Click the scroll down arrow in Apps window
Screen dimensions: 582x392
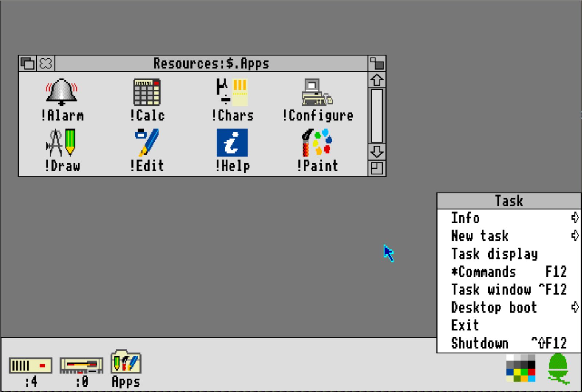377,152
